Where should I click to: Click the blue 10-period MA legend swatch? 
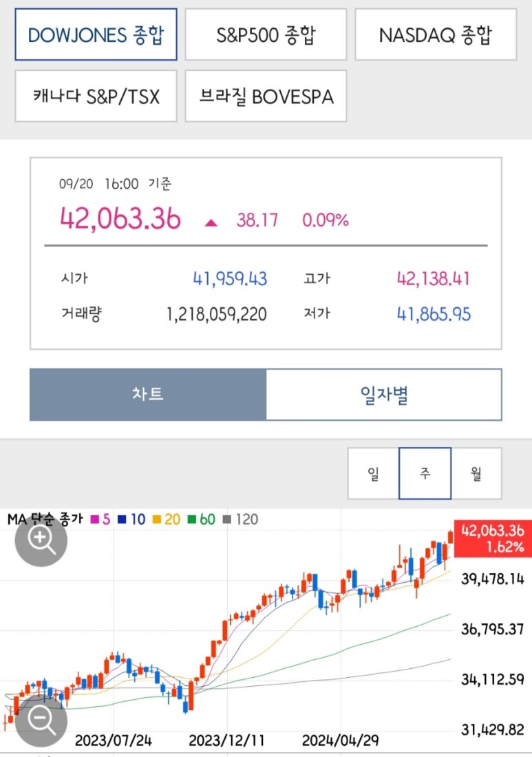(x=122, y=519)
